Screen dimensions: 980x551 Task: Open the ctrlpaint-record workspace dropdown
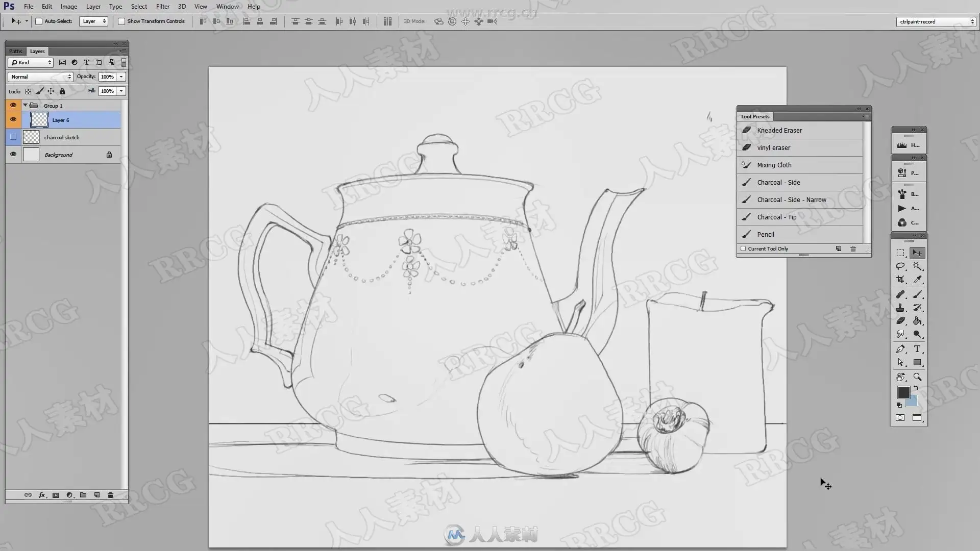click(937, 21)
